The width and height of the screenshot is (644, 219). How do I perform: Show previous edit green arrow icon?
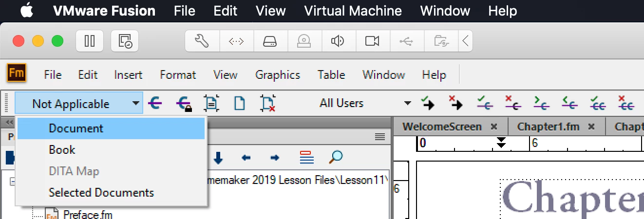click(x=570, y=103)
